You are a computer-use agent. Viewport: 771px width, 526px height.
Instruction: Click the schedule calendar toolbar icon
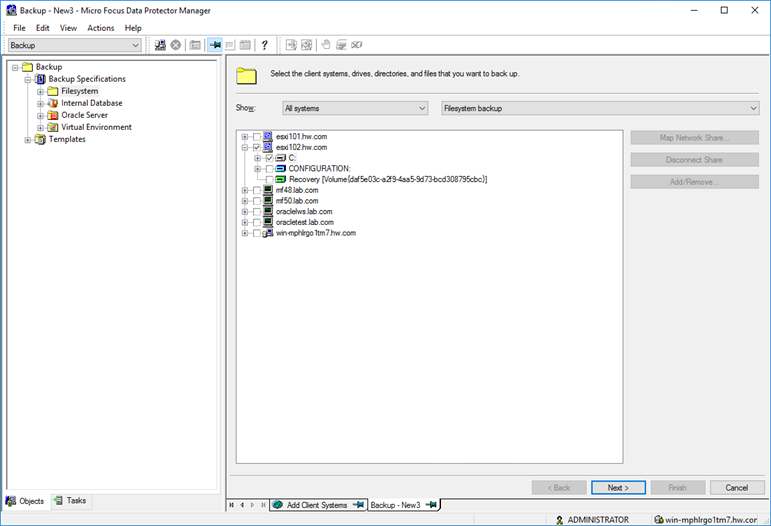(245, 45)
